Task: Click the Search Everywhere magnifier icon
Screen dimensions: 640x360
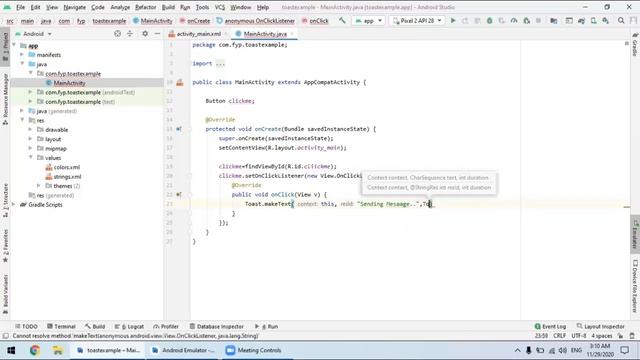Action: point(621,20)
